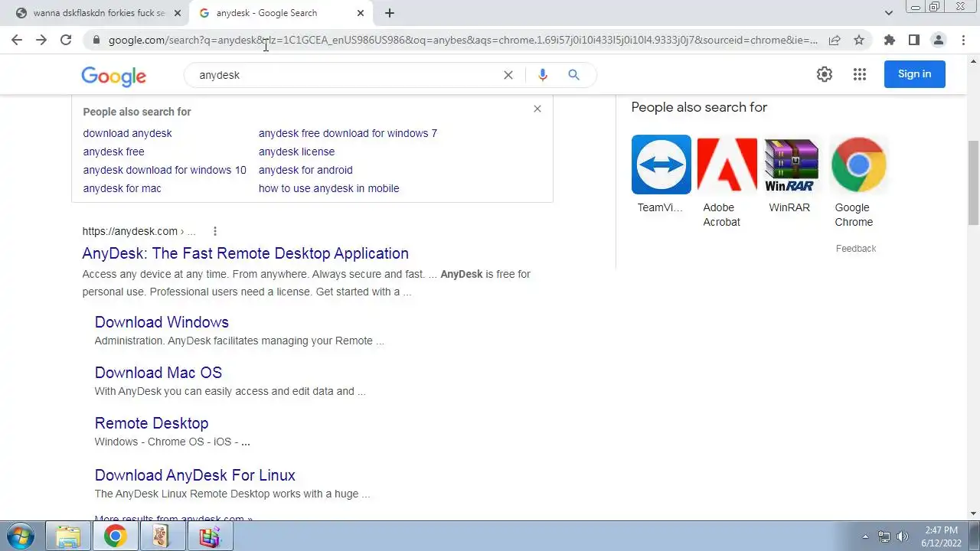Click the Feedback link

(856, 249)
